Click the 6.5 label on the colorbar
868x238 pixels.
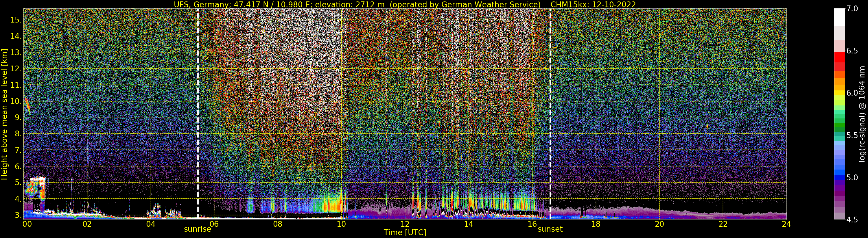point(852,51)
